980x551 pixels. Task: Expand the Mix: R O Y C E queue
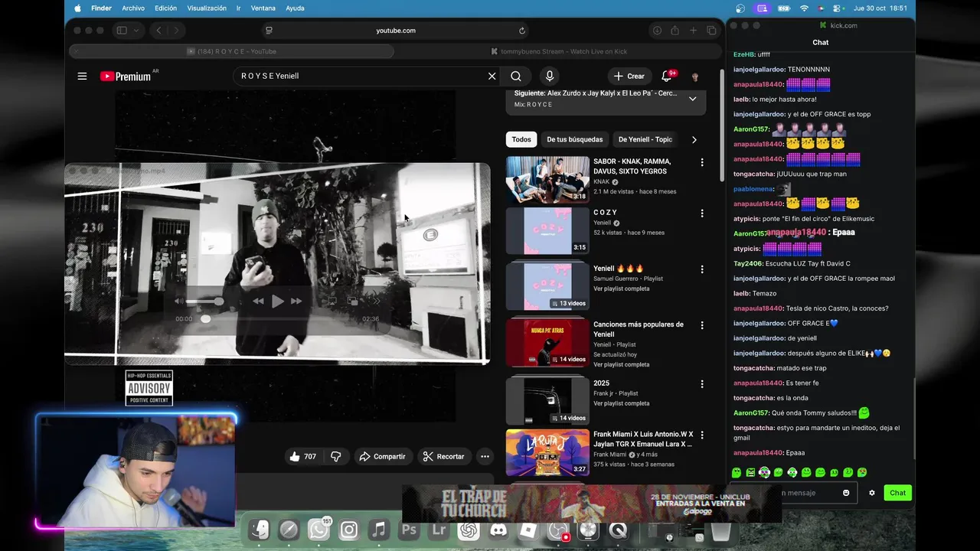point(692,99)
